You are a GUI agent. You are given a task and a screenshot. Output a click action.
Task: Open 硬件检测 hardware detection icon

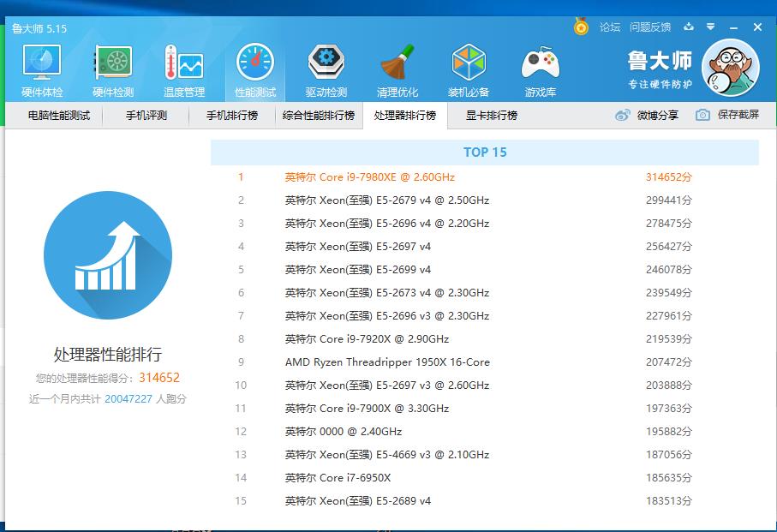(x=113, y=69)
